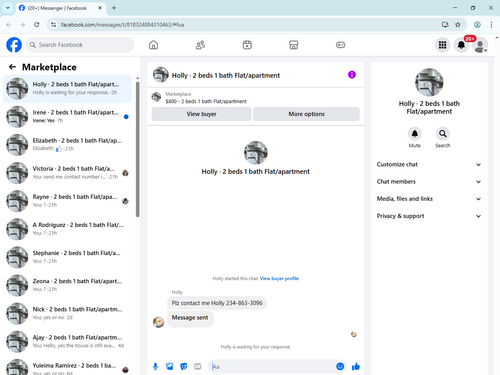Open the emoji picker in message box
This screenshot has height=375, width=500.
pos(340,367)
